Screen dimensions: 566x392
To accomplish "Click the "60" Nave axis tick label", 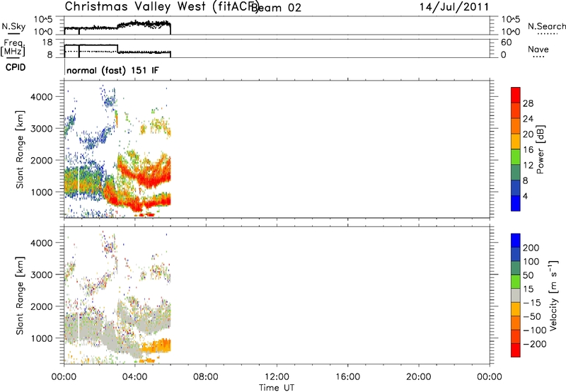I will tap(506, 42).
